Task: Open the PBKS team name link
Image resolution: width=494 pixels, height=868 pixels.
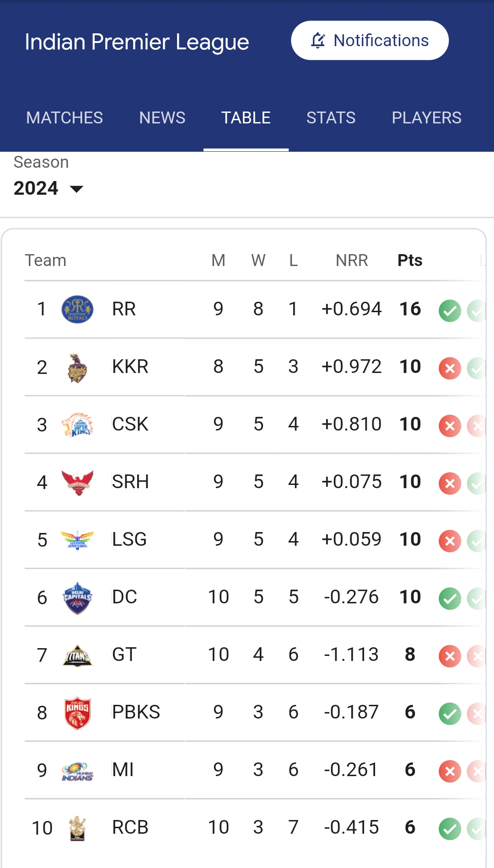Action: tap(136, 712)
